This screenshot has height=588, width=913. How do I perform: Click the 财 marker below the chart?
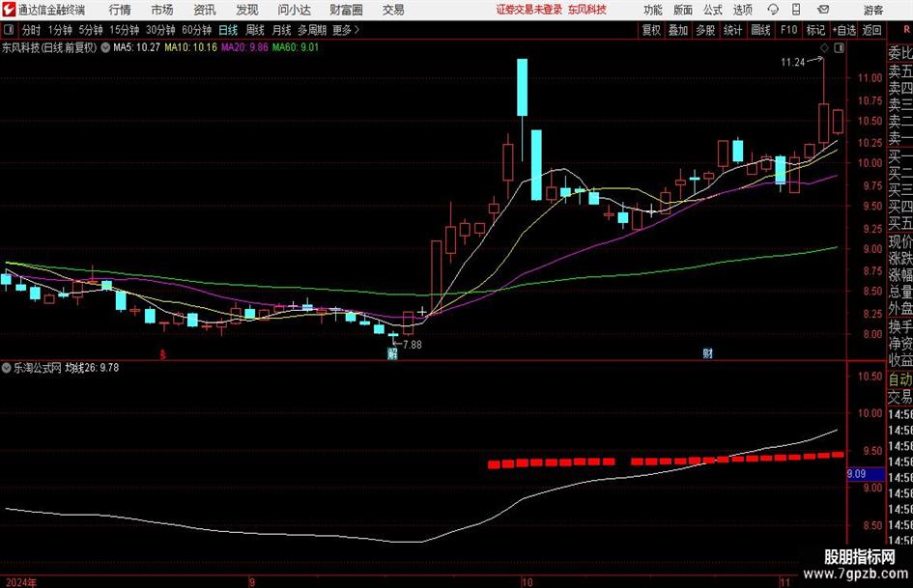click(707, 353)
